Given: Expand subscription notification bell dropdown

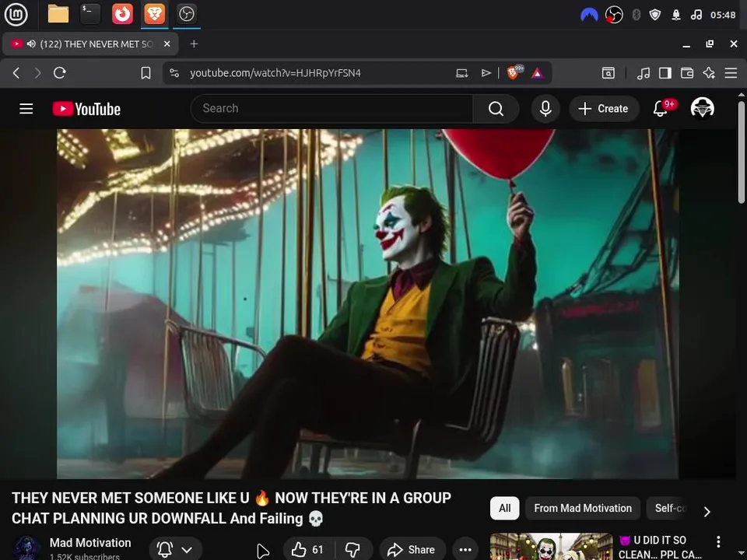Looking at the screenshot, I should [175, 550].
